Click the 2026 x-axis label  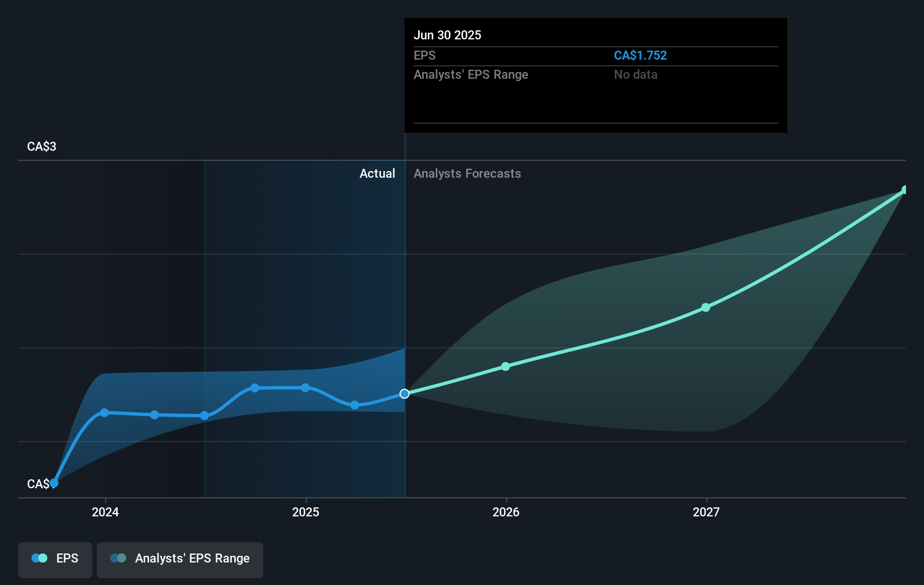506,512
